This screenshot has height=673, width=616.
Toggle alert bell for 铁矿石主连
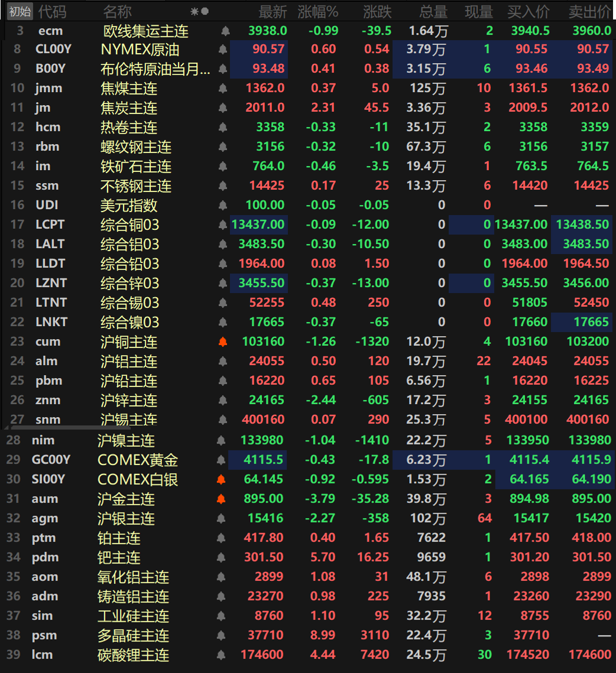coord(222,166)
